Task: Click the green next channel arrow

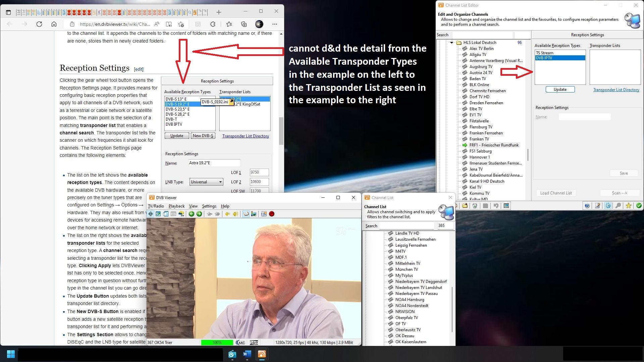Action: (x=199, y=214)
